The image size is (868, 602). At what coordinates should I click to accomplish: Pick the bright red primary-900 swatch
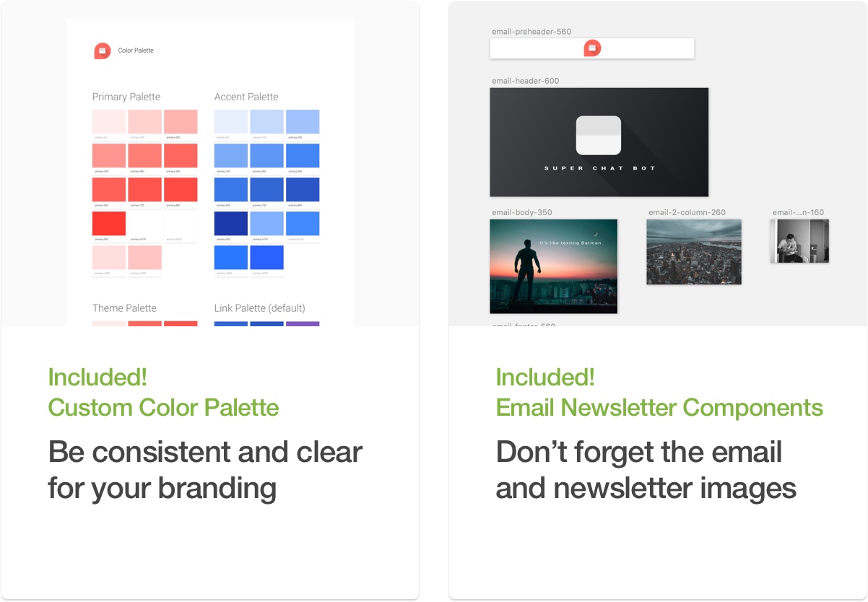click(x=109, y=223)
